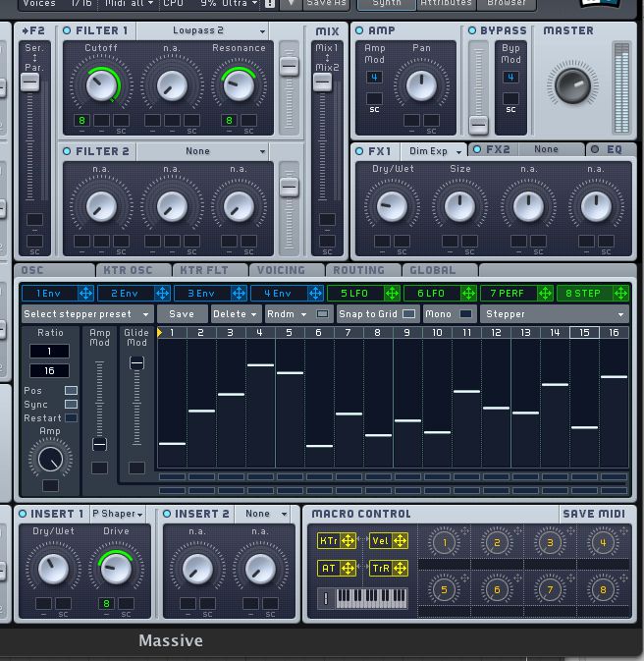Click the SAVE MIDI button
The image size is (644, 661).
point(594,514)
